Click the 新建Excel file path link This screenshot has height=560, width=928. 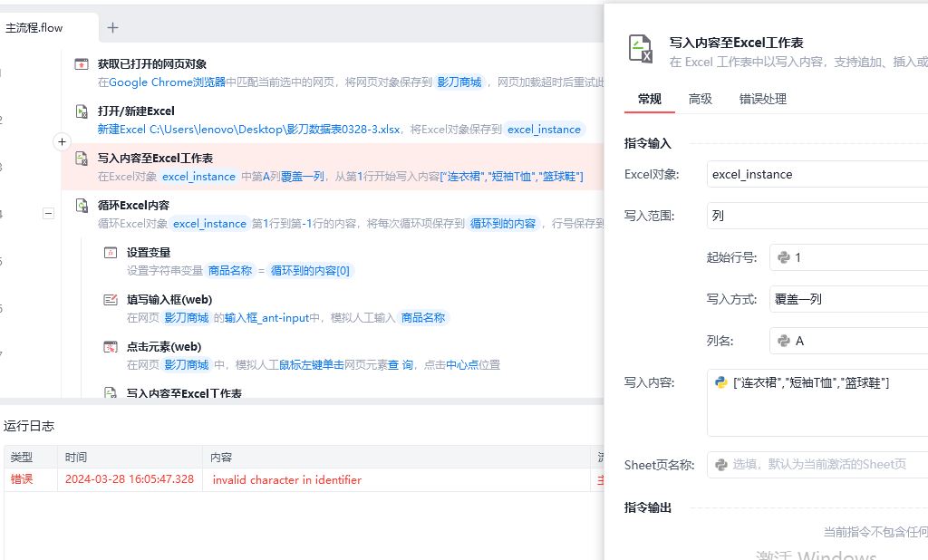click(248, 130)
